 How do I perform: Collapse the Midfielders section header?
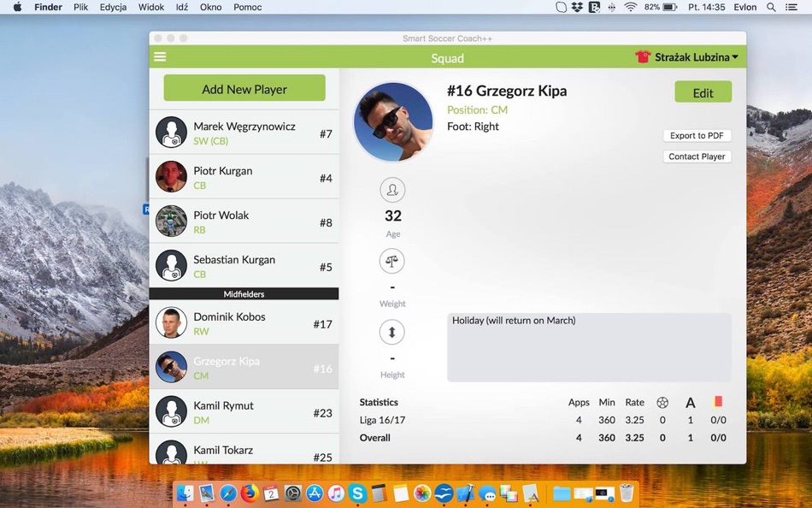pos(244,293)
